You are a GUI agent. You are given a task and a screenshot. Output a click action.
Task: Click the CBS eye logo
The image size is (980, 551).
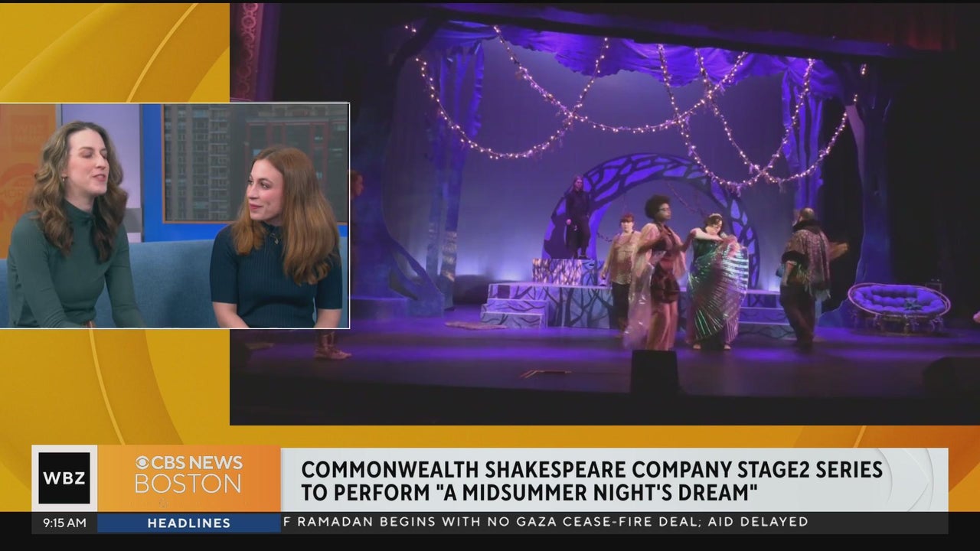tap(142, 463)
